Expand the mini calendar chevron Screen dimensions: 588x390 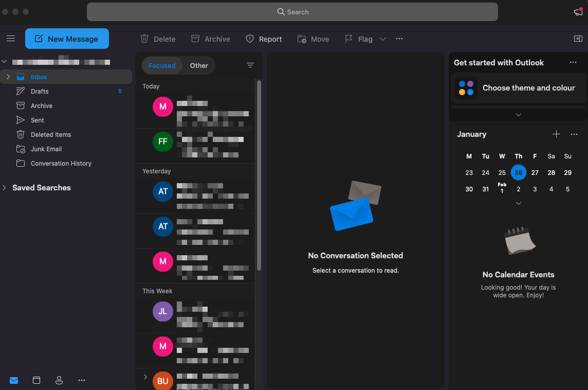pyautogui.click(x=519, y=203)
